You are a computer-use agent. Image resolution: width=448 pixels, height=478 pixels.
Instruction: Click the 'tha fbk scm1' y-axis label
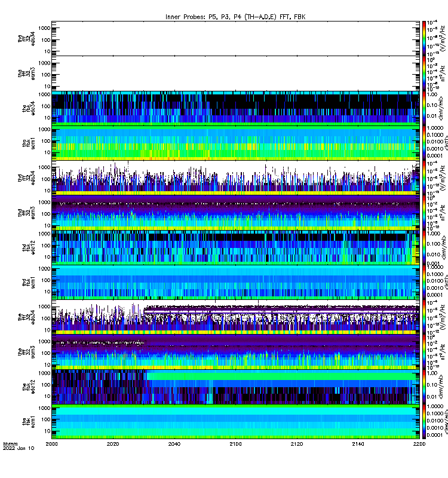(29, 143)
